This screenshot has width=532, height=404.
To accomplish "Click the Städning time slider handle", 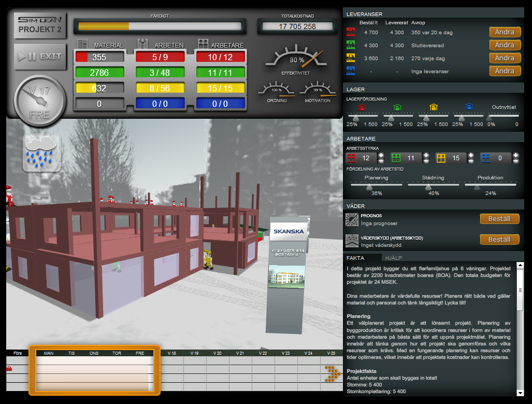I will coord(428,187).
